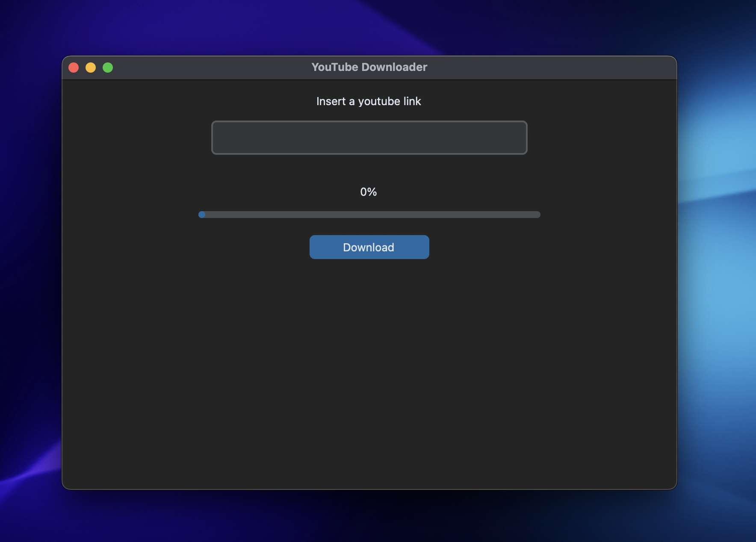Click the input field border
This screenshot has width=756, height=542.
coord(369,123)
